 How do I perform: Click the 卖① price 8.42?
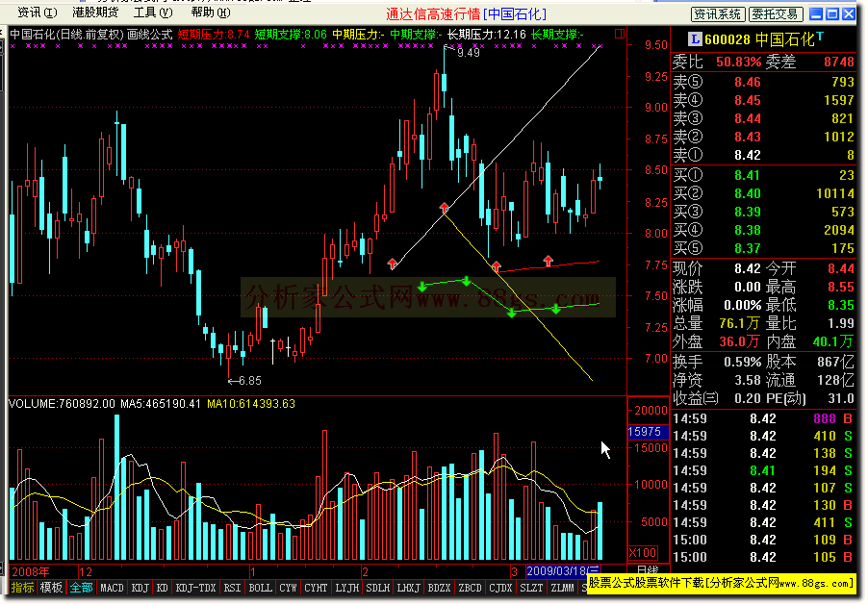point(748,155)
